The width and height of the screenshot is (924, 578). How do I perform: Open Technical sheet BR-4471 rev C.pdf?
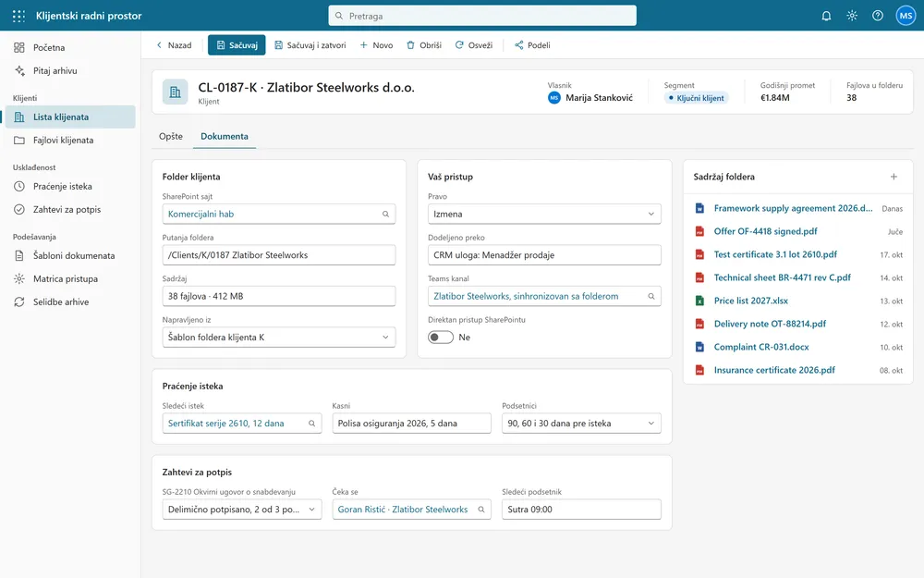coord(783,277)
